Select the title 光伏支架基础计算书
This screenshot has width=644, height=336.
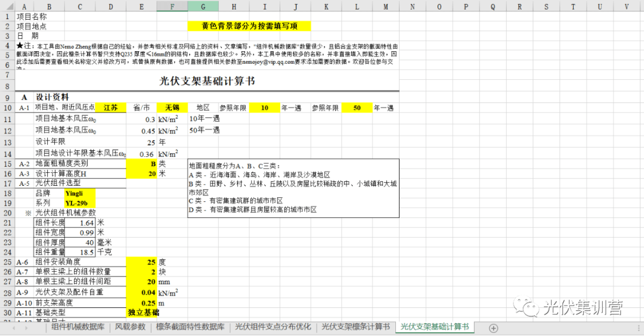tap(207, 81)
